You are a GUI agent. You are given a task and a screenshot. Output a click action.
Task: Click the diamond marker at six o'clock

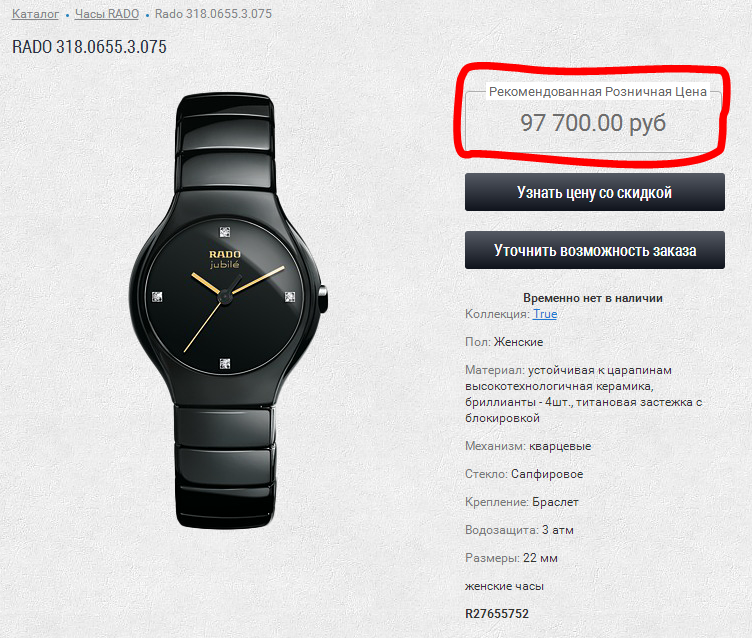click(224, 363)
